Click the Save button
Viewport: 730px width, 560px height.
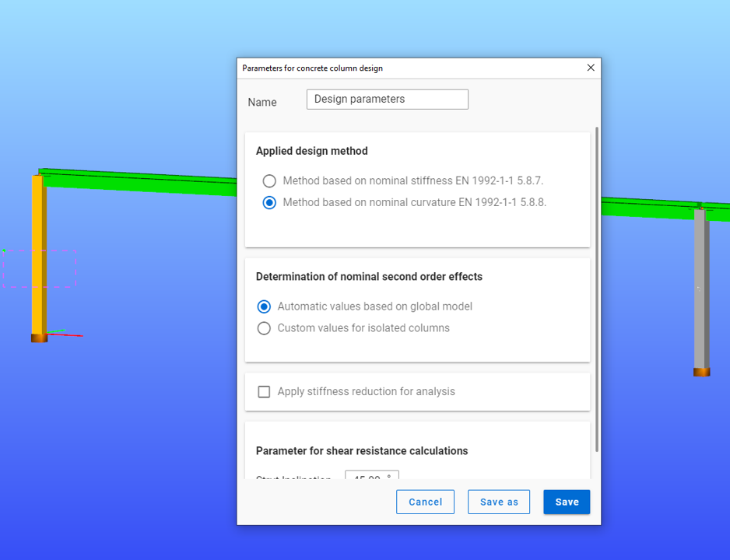click(567, 502)
